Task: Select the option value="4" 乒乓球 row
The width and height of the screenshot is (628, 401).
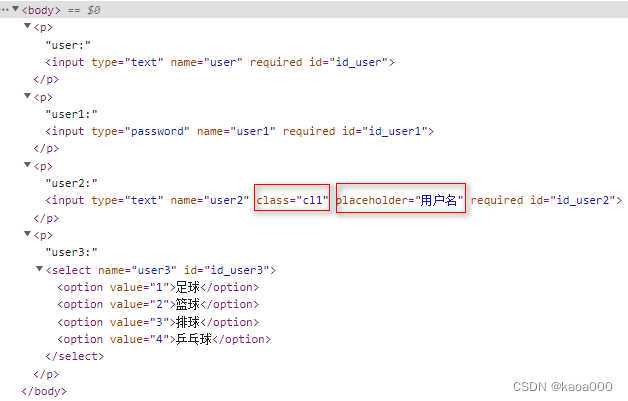Action: coord(164,339)
